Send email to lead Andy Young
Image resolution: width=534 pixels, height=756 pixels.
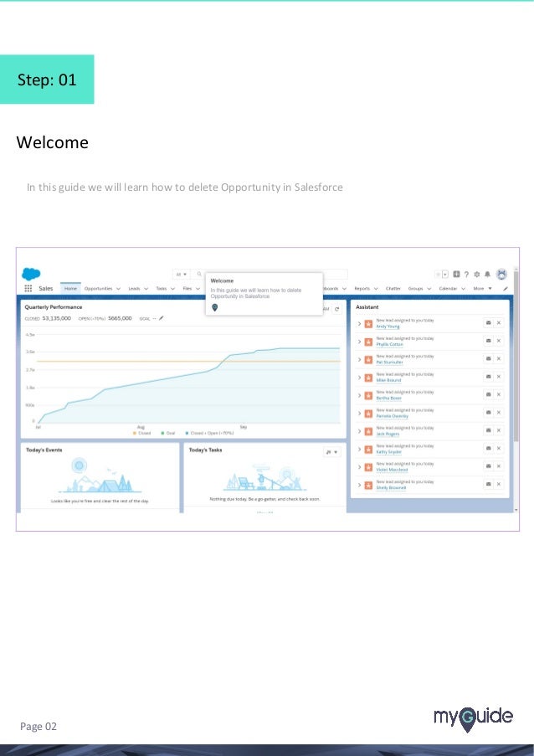click(x=488, y=323)
